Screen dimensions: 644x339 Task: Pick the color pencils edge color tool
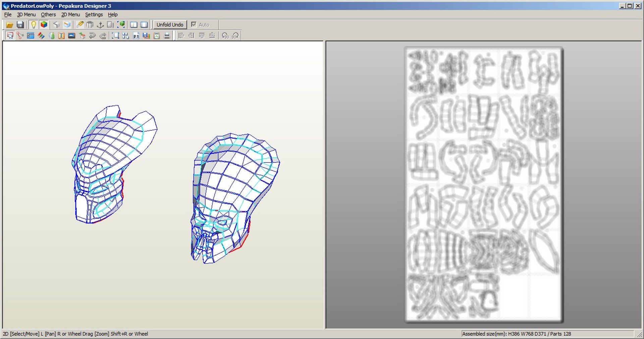[41, 36]
